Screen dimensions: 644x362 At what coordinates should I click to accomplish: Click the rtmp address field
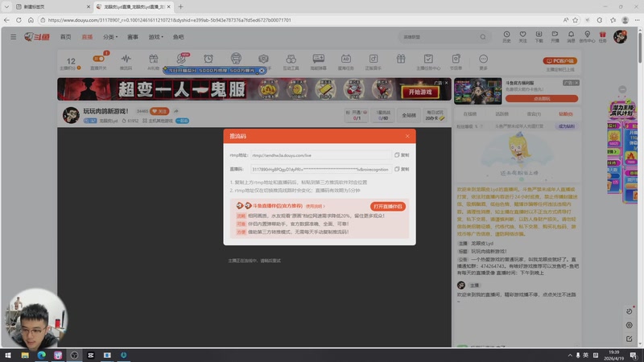pos(320,155)
